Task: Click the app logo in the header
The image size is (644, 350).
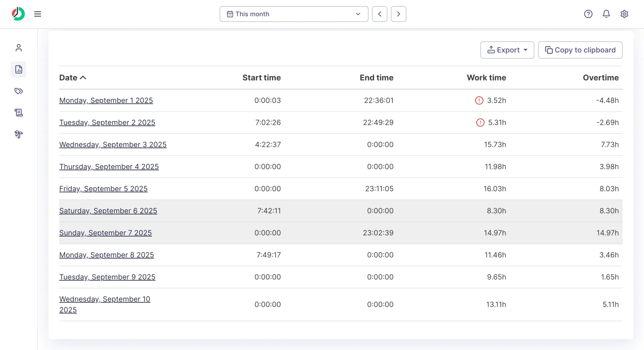Action: 18,14
